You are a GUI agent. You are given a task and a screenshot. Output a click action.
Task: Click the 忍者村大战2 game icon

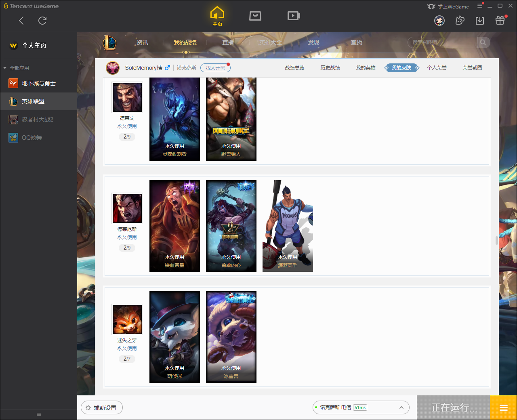[13, 120]
